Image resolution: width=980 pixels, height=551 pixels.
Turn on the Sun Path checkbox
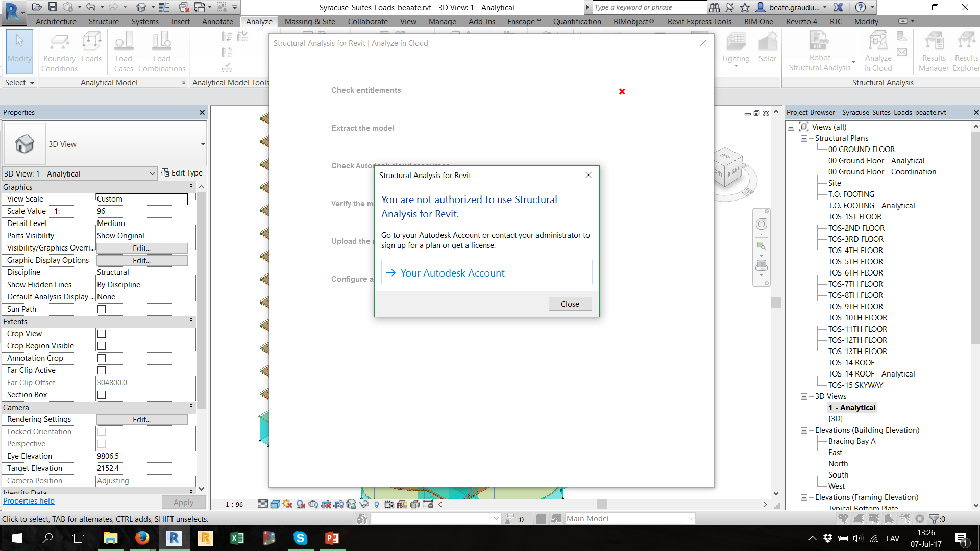point(101,309)
